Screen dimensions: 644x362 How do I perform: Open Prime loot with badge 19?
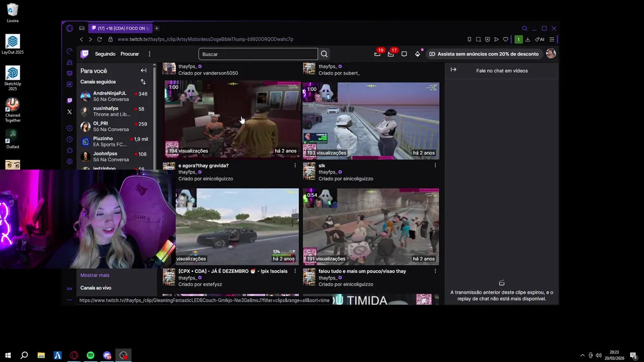tap(377, 54)
